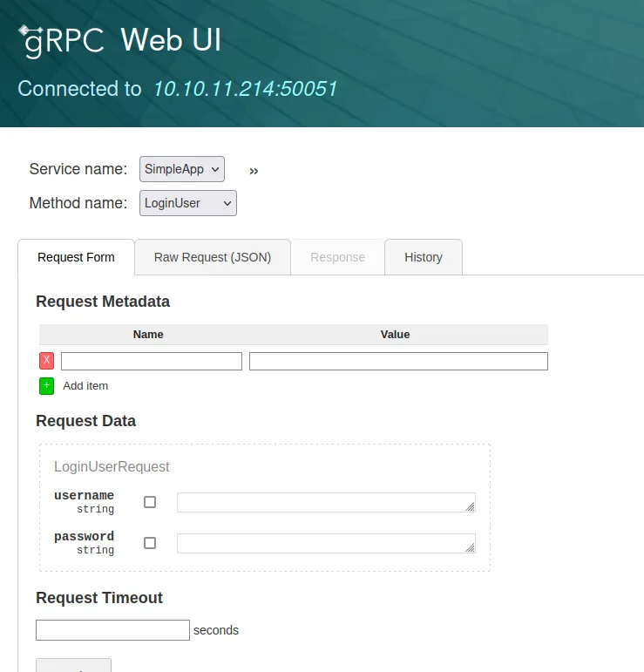644x672 pixels.
Task: Click the username textarea resize handle
Action: [x=470, y=506]
